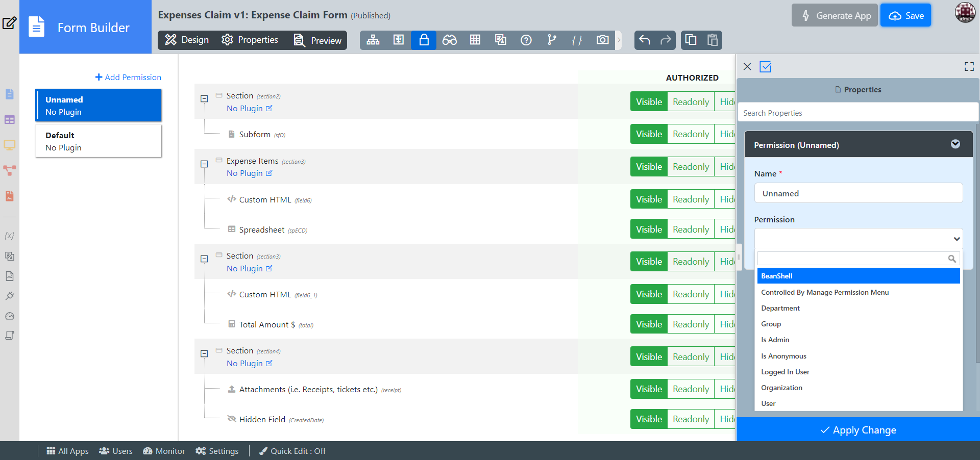Undo the last change
This screenshot has height=460, width=980.
[x=645, y=40]
